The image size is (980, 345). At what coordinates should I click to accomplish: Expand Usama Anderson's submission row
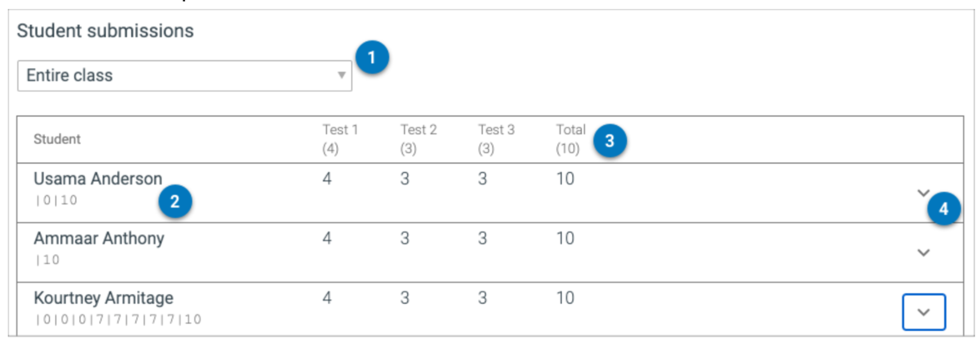[923, 193]
